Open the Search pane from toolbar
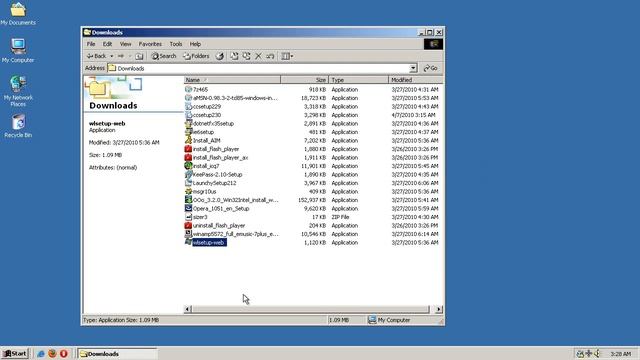The height and width of the screenshot is (360, 640). click(x=164, y=56)
